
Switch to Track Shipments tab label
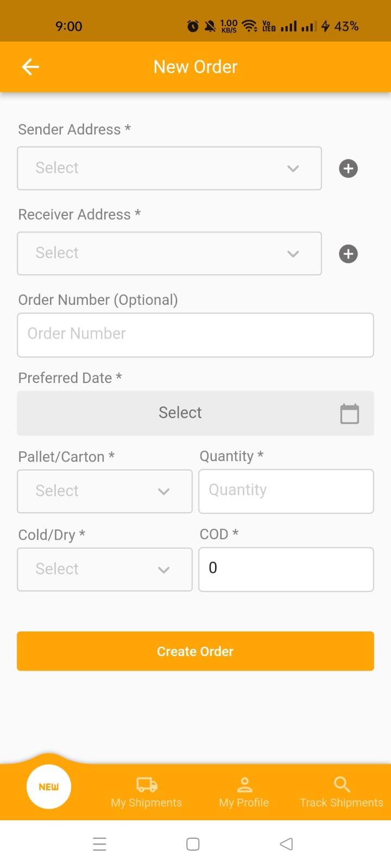point(342,803)
